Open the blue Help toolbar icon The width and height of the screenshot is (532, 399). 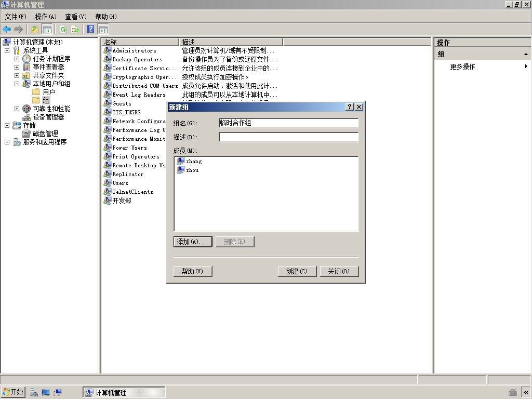pyautogui.click(x=90, y=29)
